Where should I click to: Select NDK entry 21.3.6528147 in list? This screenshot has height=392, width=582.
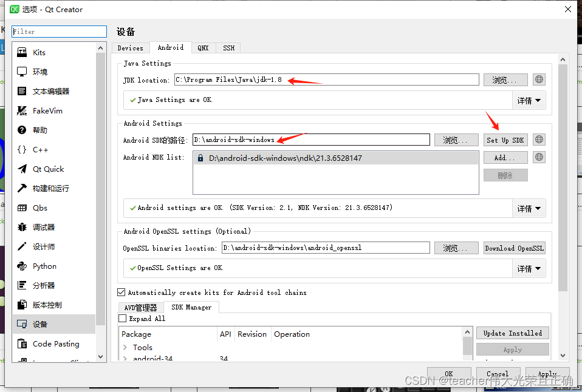pos(336,158)
